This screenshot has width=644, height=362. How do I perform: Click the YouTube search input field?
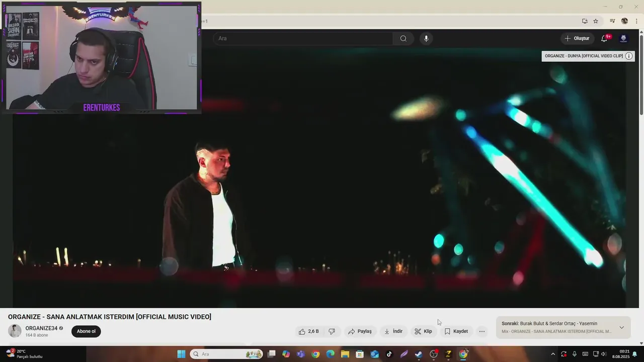[x=303, y=39]
